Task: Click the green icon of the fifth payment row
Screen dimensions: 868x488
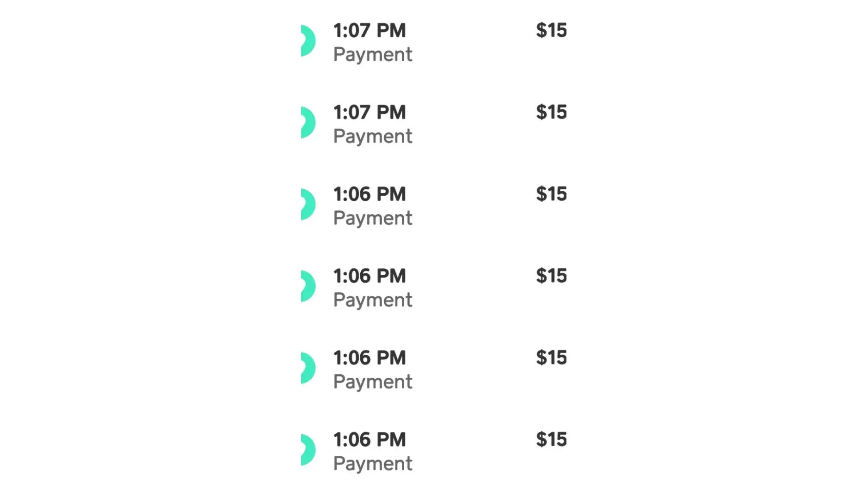Action: tap(308, 368)
